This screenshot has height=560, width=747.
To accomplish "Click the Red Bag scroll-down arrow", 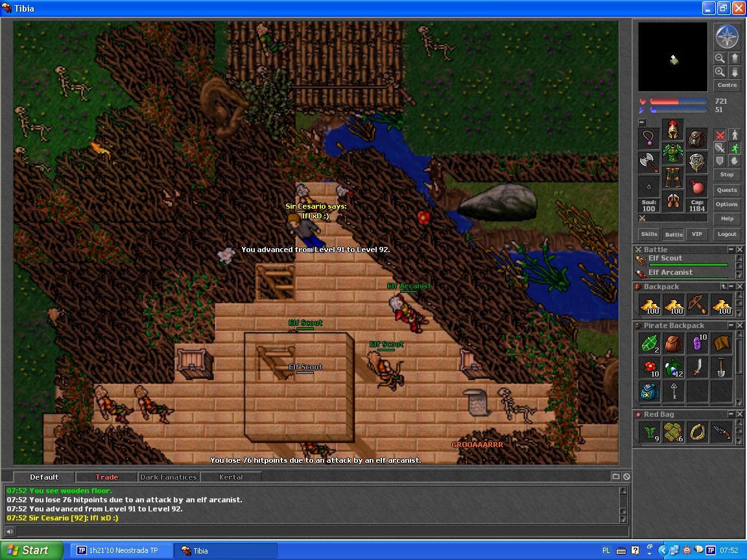I will (x=739, y=441).
